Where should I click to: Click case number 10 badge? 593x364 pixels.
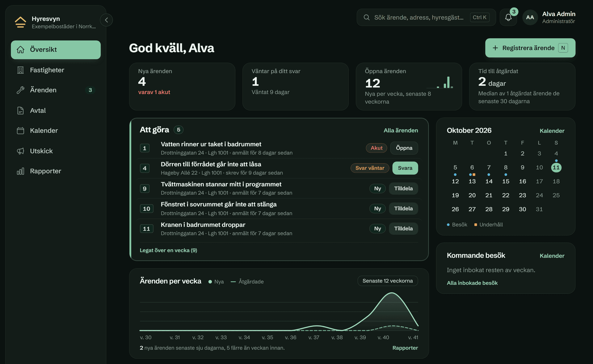[x=146, y=209]
